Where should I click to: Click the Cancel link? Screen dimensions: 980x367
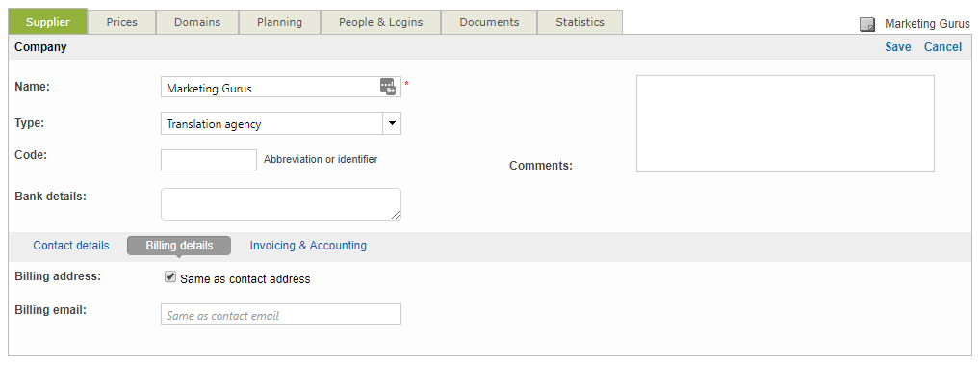(942, 47)
